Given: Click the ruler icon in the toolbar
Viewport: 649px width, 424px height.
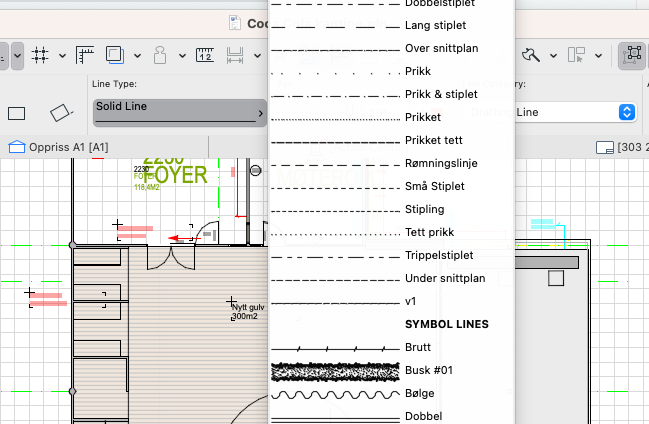Looking at the screenshot, I should (86, 54).
